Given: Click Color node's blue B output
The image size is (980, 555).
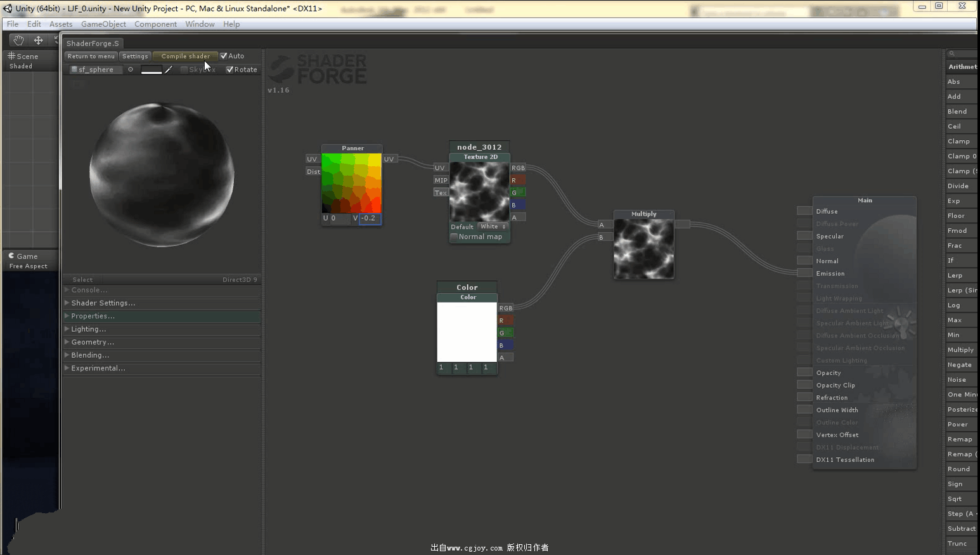Looking at the screenshot, I should 505,345.
